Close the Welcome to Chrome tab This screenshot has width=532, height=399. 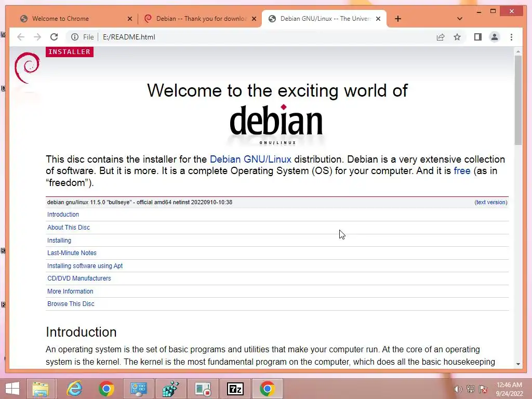129,19
